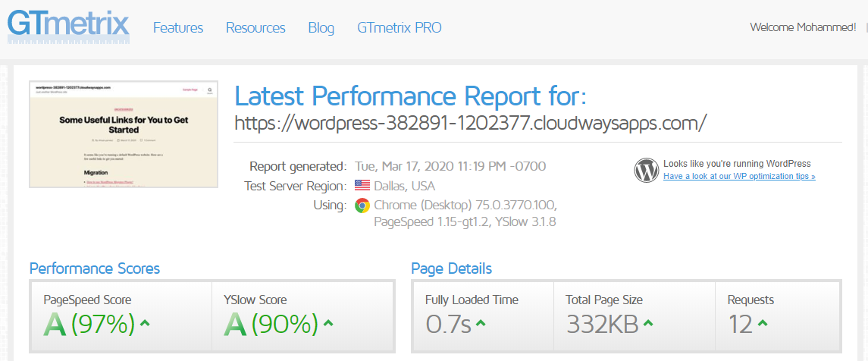This screenshot has width=868, height=361.
Task: Click the Total Page Size 332KB value
Action: coord(602,325)
